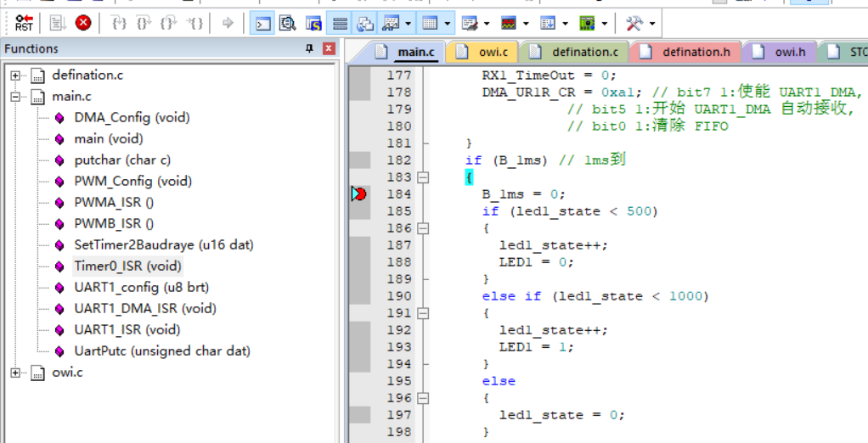Open the Toolbox dropdown arrow
868x443 pixels.
[x=652, y=23]
